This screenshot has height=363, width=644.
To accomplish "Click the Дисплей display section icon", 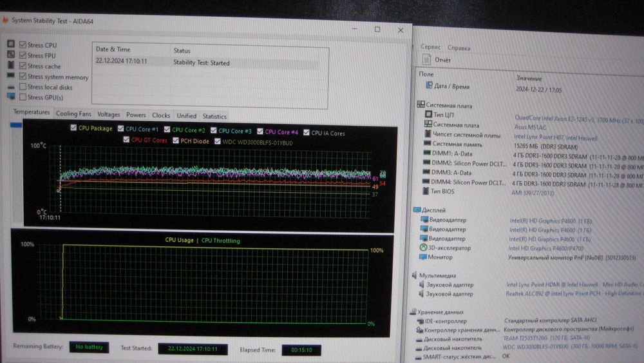I will [417, 210].
